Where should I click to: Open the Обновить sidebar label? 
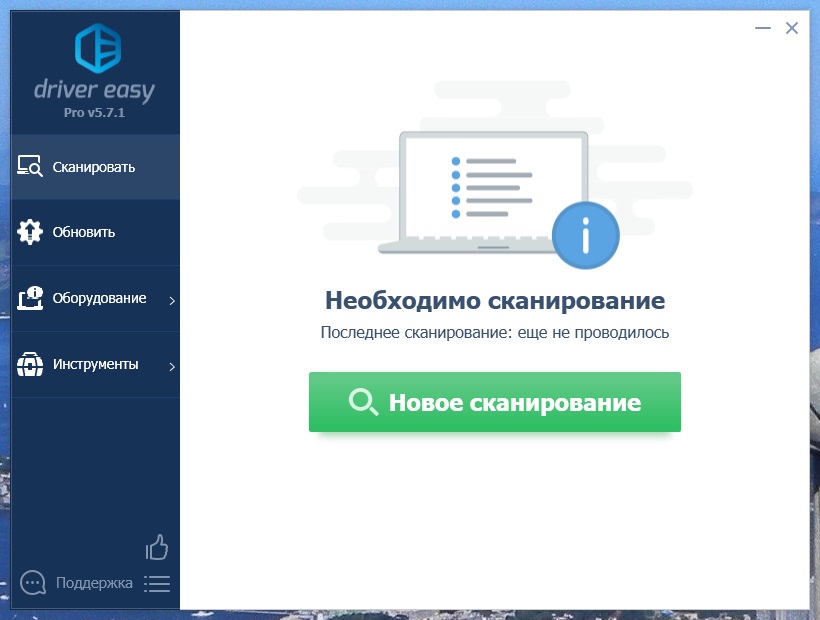[x=84, y=232]
